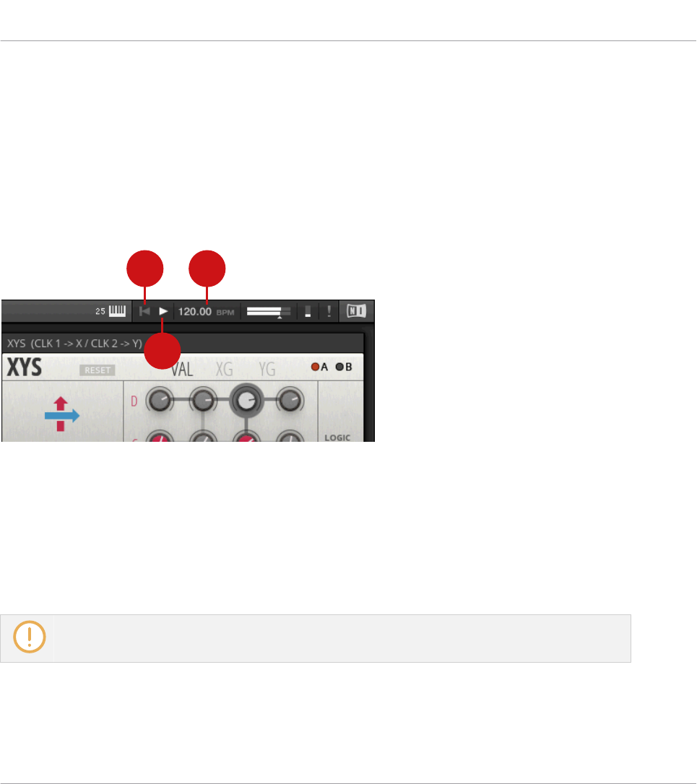Screen dimensions: 697x784
Task: Adjust the master volume level slider
Action: 269,311
